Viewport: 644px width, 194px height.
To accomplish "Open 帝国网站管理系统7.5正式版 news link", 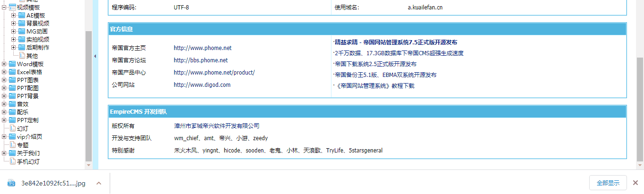I will click(x=396, y=42).
